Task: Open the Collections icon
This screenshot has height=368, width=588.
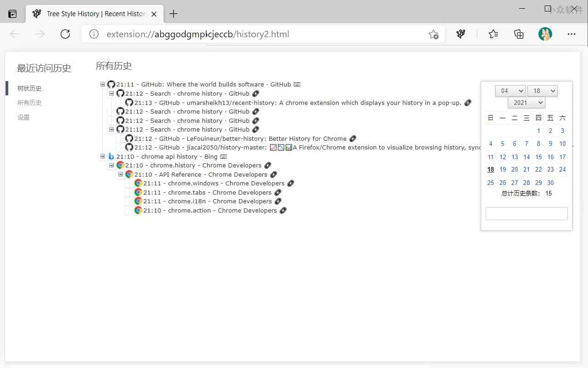Action: pos(519,34)
